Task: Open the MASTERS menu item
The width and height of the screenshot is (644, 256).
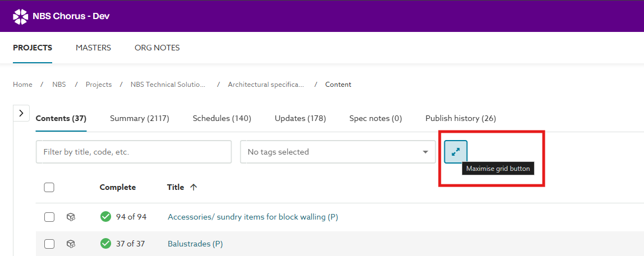Action: tap(93, 48)
